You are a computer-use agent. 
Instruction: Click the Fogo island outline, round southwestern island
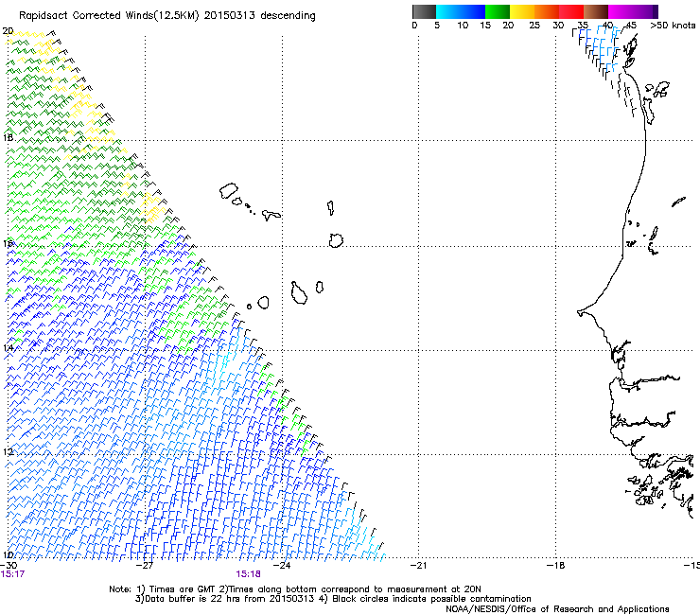[x=263, y=303]
